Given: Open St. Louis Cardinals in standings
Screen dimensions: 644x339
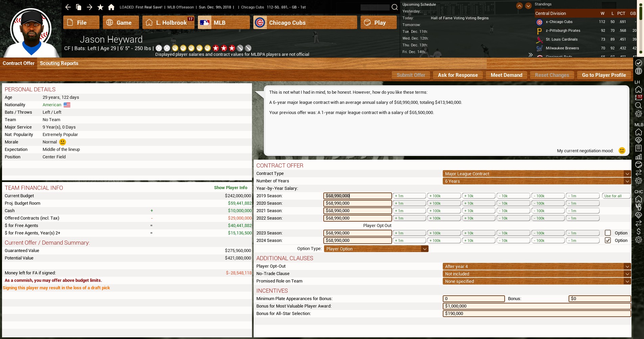Looking at the screenshot, I should [x=561, y=39].
